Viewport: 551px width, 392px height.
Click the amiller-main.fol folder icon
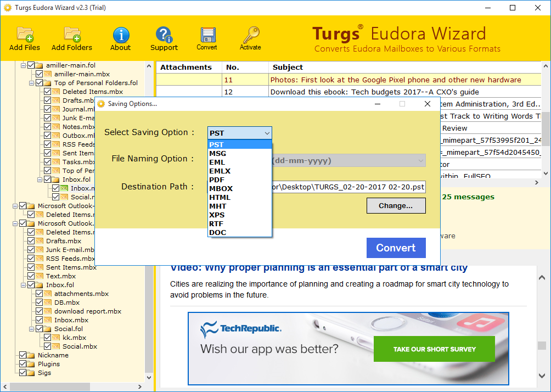(38, 65)
